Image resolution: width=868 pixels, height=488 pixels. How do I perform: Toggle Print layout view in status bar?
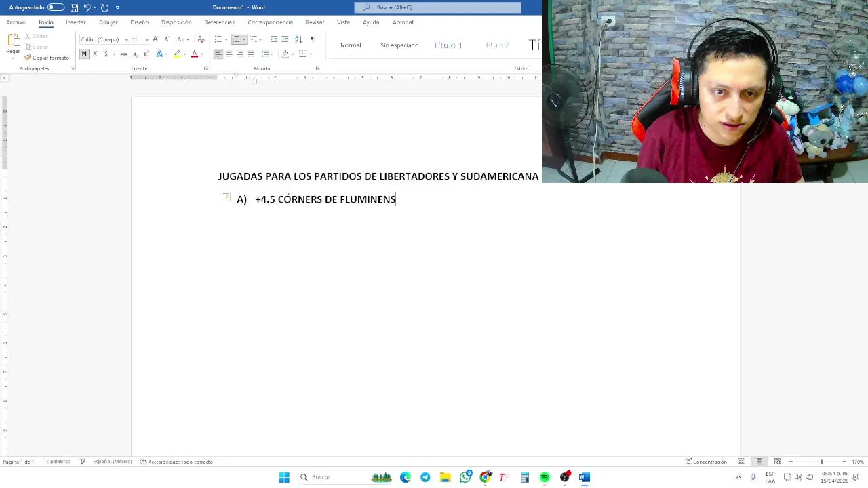coord(759,462)
